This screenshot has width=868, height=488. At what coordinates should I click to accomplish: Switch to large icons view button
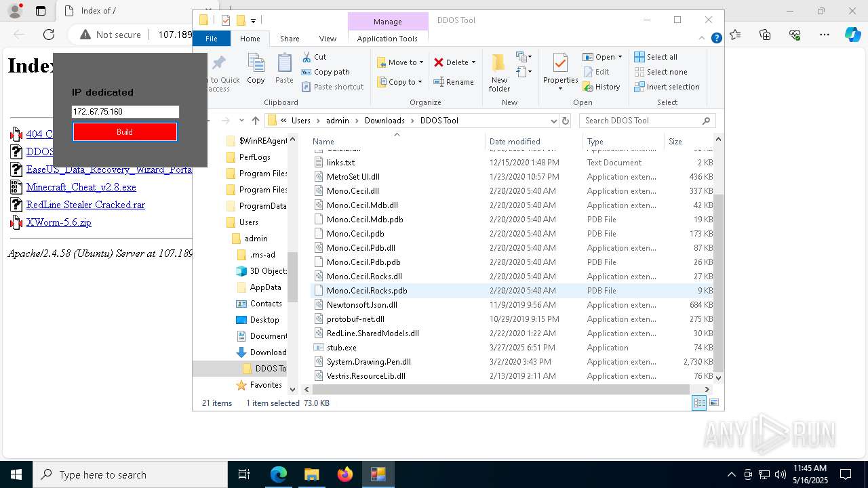[713, 403]
